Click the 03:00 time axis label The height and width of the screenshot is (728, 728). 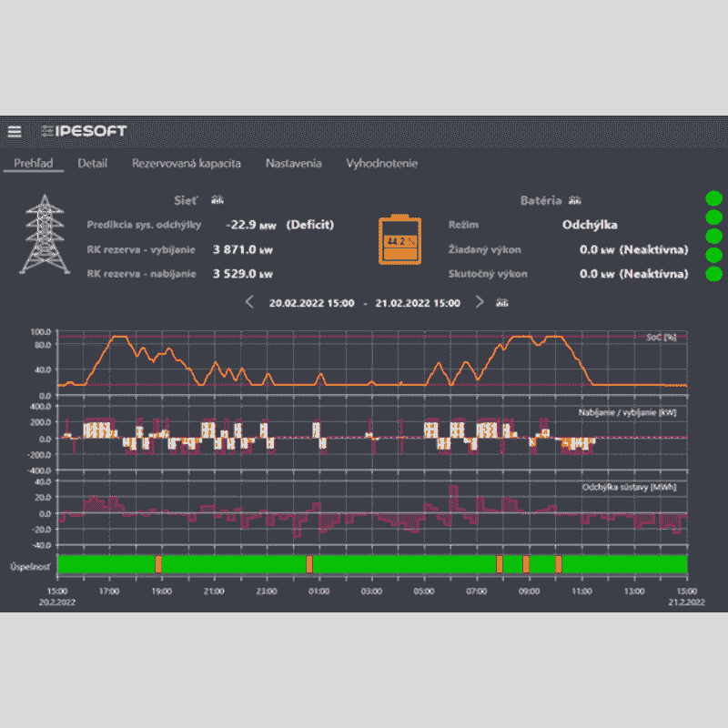[x=372, y=591]
